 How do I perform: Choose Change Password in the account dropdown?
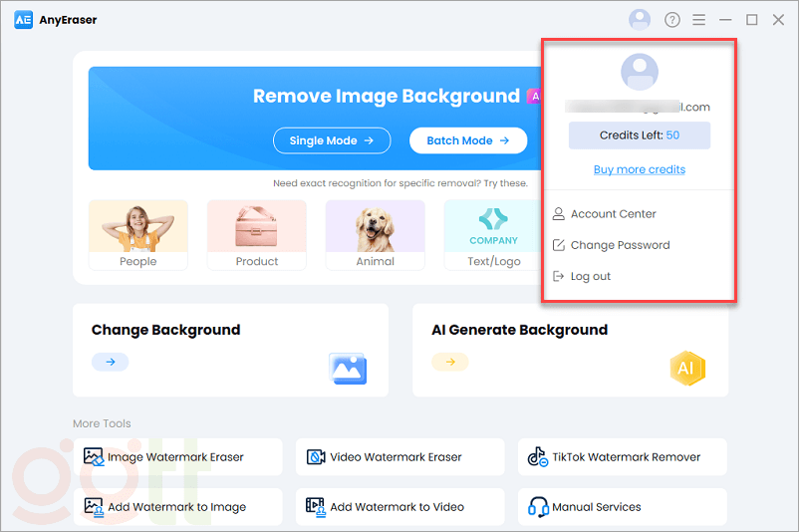point(619,245)
